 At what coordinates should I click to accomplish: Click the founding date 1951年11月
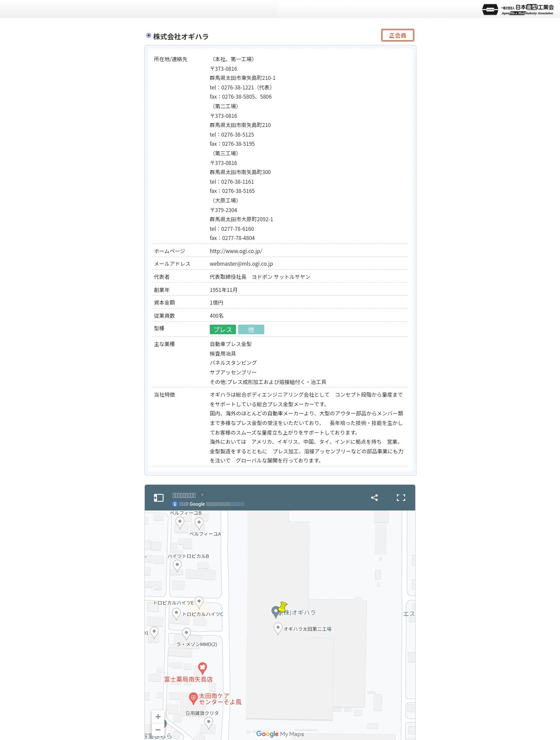coord(224,290)
